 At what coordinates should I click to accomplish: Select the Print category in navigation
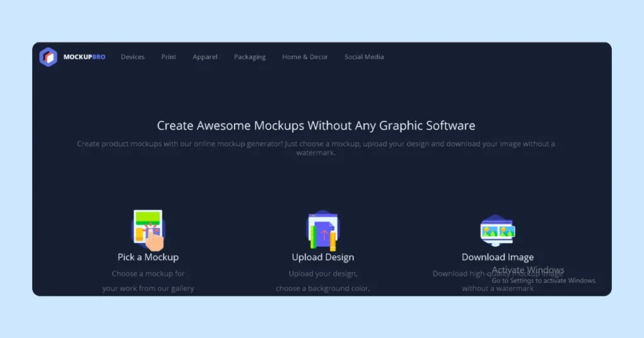(x=169, y=57)
